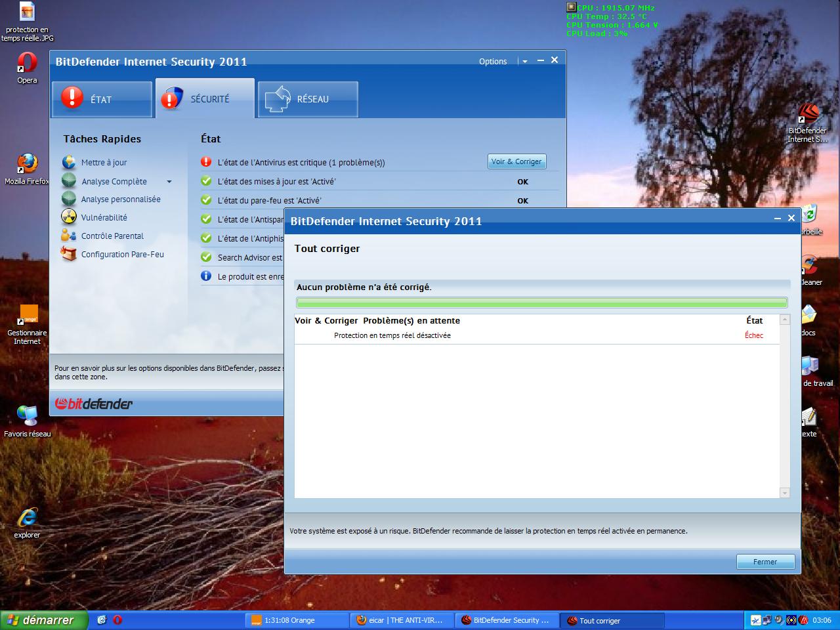This screenshot has width=840, height=630.
Task: Click the green progress bar in Tout corriger
Action: [541, 303]
